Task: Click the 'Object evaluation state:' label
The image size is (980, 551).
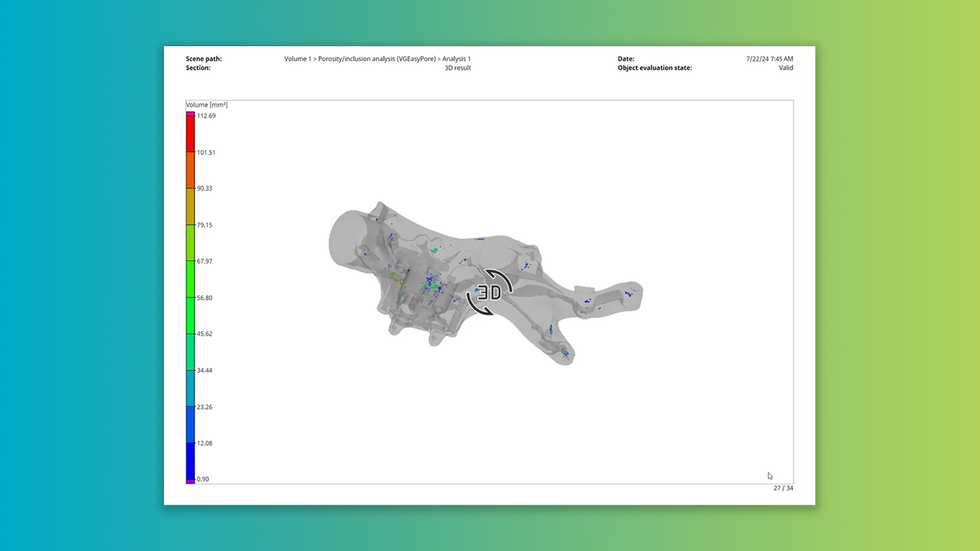Action: [x=655, y=68]
